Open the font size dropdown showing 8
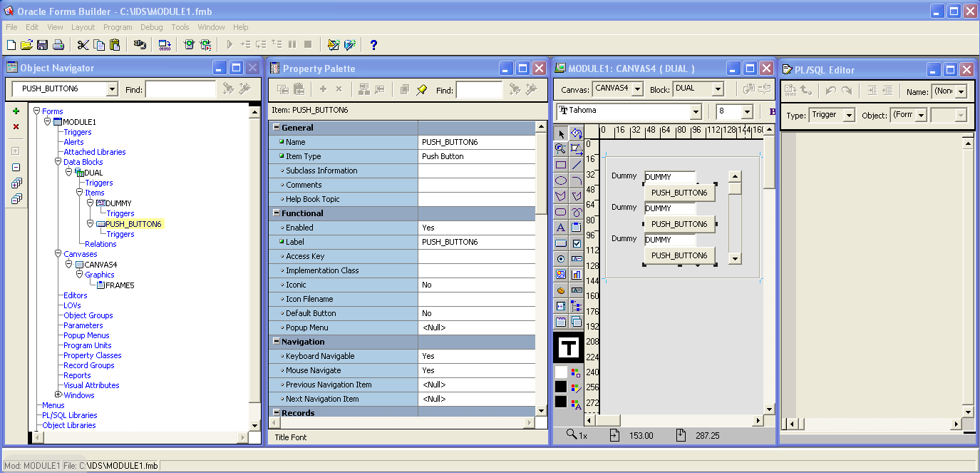 point(747,112)
